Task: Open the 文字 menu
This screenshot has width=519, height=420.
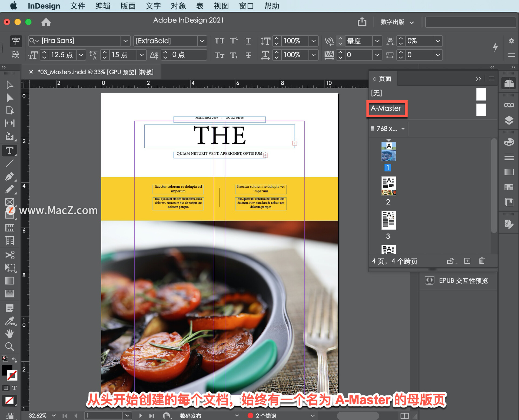Action: point(153,6)
